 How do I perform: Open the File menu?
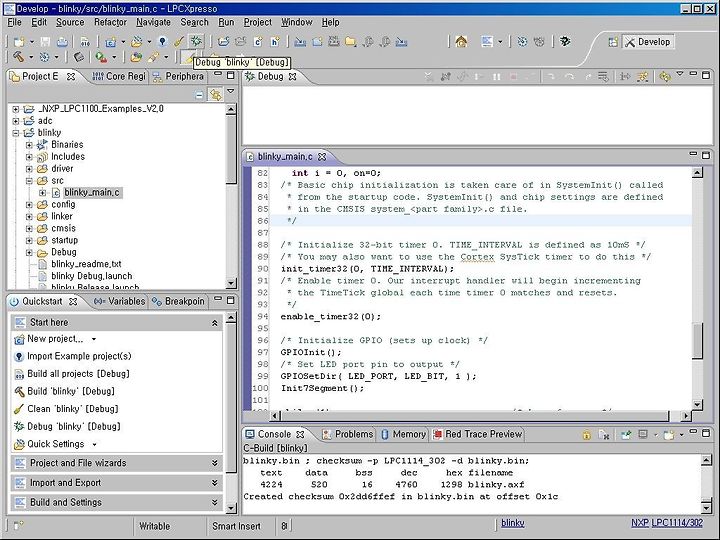tap(14, 22)
